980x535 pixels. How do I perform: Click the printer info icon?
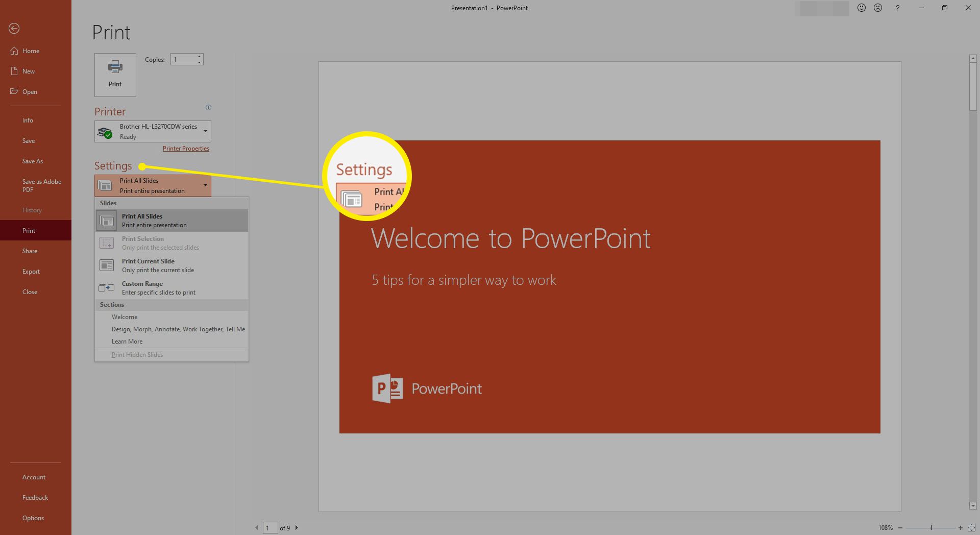tap(208, 108)
